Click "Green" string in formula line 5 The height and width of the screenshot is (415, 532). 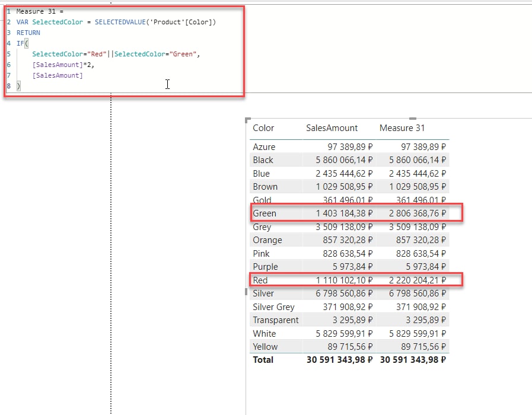pyautogui.click(x=183, y=55)
